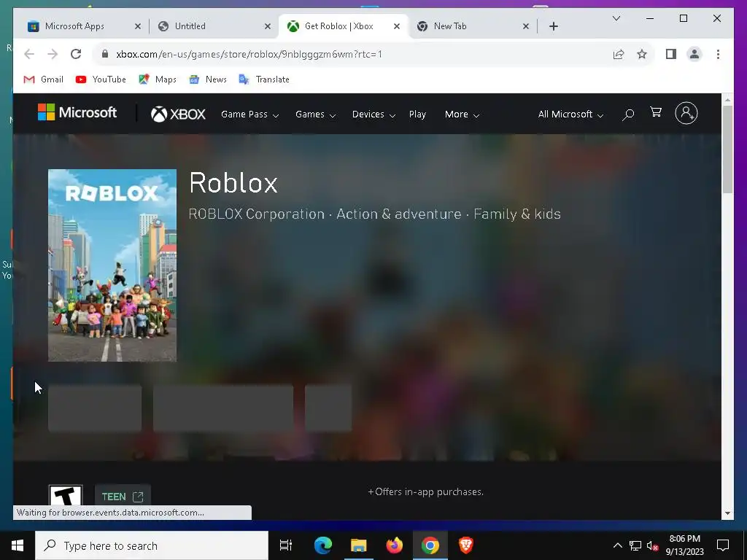Close the Get Roblox tab
Viewport: 747px width, 560px height.
[397, 26]
